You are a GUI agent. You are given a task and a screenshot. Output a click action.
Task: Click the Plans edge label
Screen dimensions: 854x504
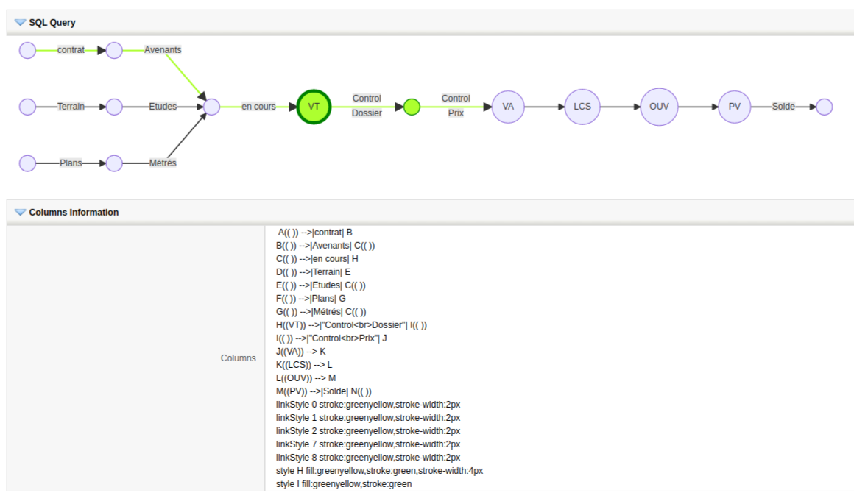tap(71, 163)
